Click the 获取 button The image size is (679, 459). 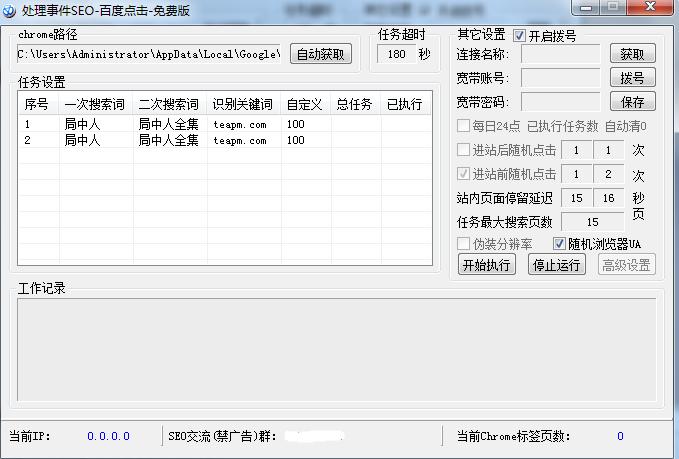click(633, 54)
